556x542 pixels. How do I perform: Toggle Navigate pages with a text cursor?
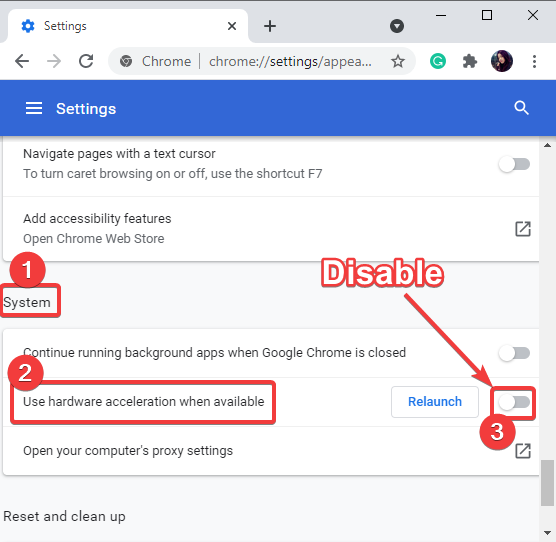(x=514, y=164)
